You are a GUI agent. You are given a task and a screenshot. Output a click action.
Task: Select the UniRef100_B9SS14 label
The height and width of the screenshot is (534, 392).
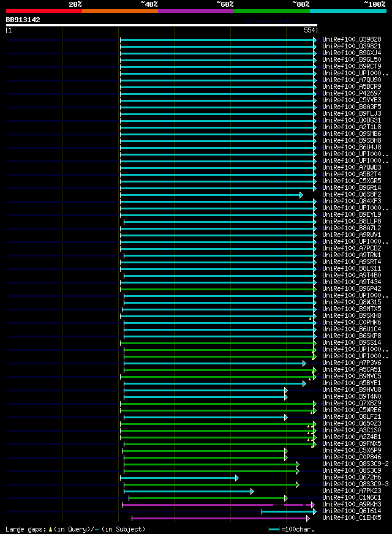tap(352, 343)
